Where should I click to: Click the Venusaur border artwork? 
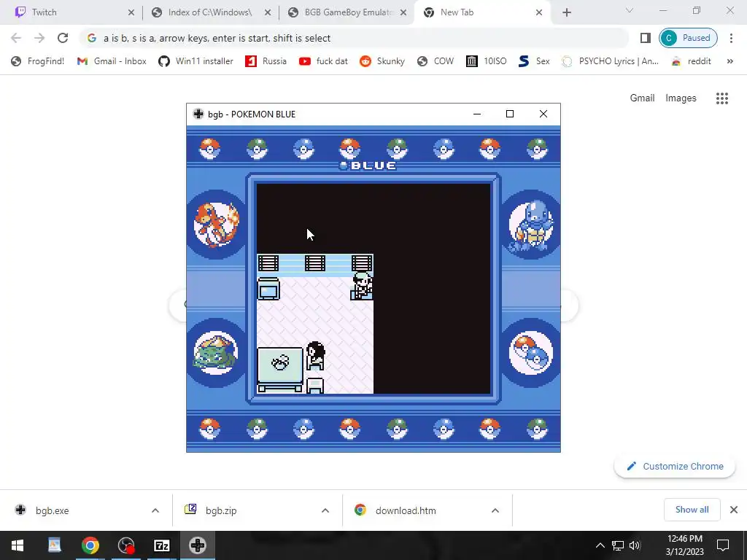(x=215, y=353)
